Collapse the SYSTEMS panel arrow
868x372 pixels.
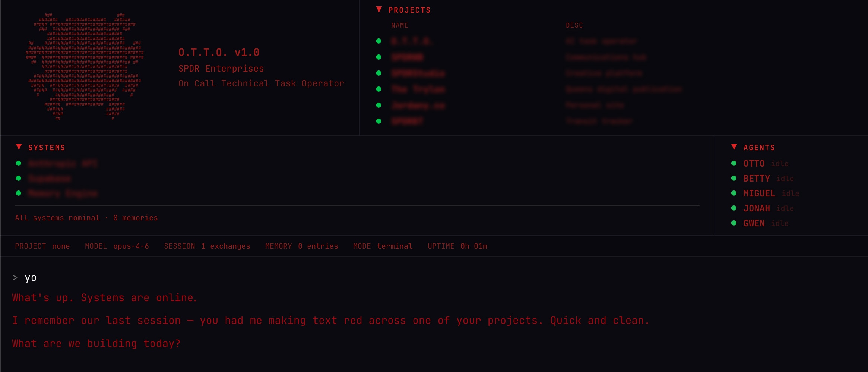point(19,147)
